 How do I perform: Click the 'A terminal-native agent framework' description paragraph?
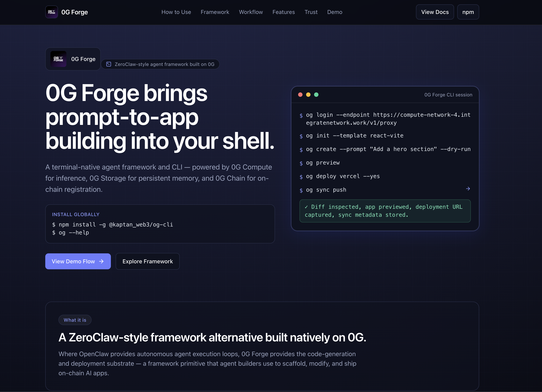159,178
